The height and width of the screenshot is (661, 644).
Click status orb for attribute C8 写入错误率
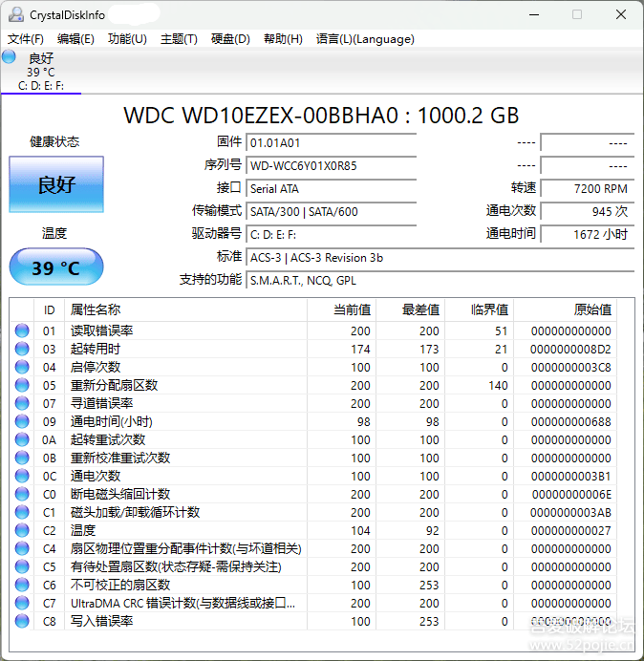(x=22, y=621)
